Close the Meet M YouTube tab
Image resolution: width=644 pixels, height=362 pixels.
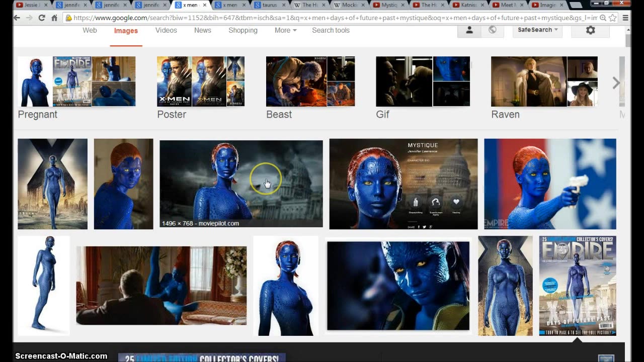click(522, 5)
